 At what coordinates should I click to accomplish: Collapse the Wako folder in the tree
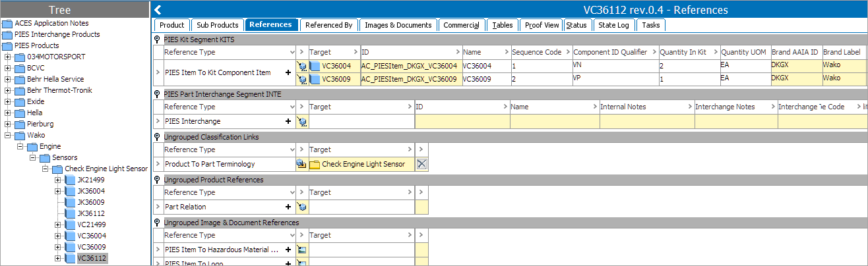tap(8, 135)
